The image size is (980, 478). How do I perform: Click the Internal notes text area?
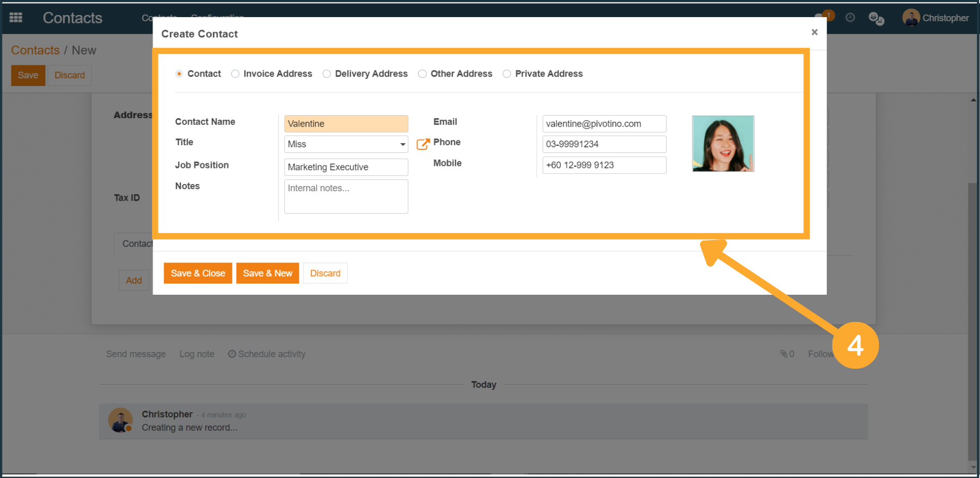point(345,196)
